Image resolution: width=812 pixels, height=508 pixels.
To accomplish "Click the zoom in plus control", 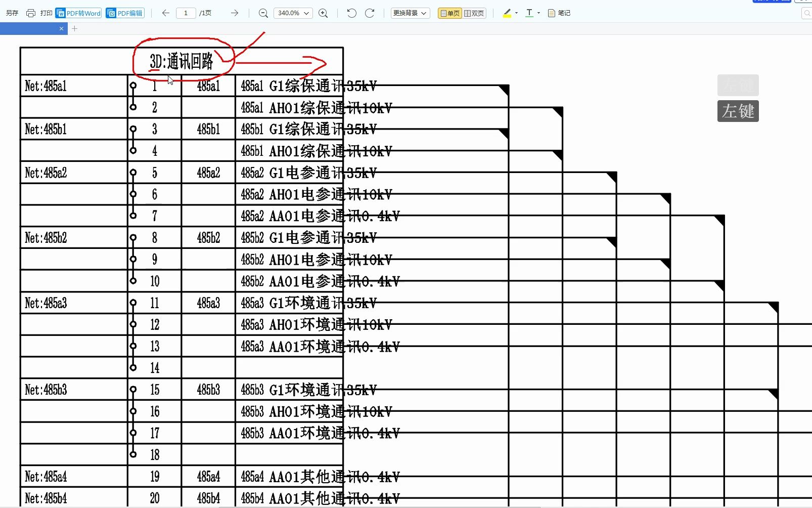I will click(x=324, y=13).
